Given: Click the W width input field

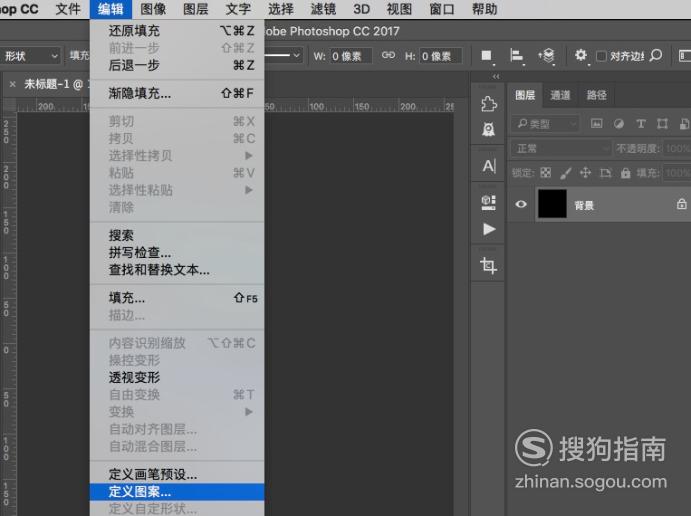Looking at the screenshot, I should [x=351, y=56].
